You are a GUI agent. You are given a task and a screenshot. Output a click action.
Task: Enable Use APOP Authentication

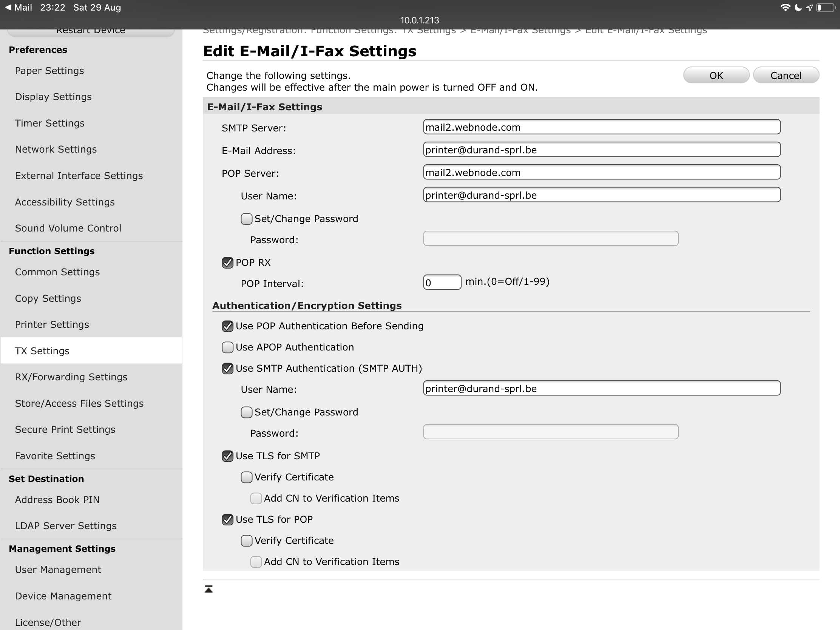227,347
